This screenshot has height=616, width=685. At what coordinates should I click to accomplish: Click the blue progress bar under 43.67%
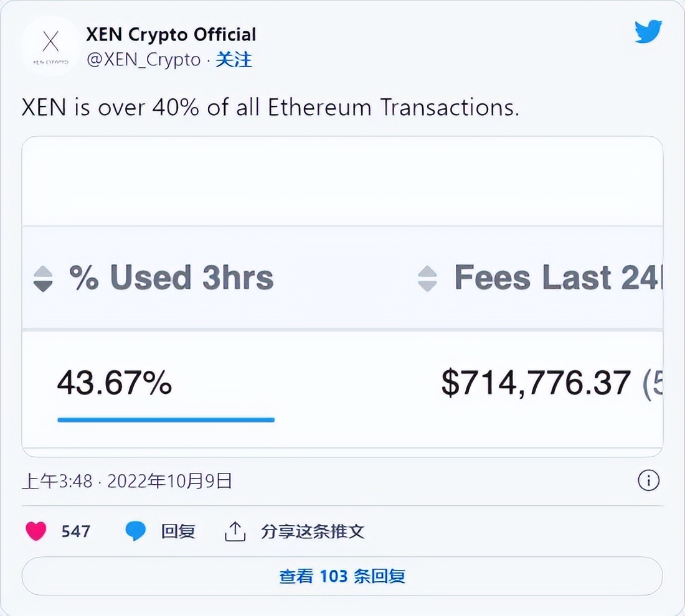tap(165, 421)
